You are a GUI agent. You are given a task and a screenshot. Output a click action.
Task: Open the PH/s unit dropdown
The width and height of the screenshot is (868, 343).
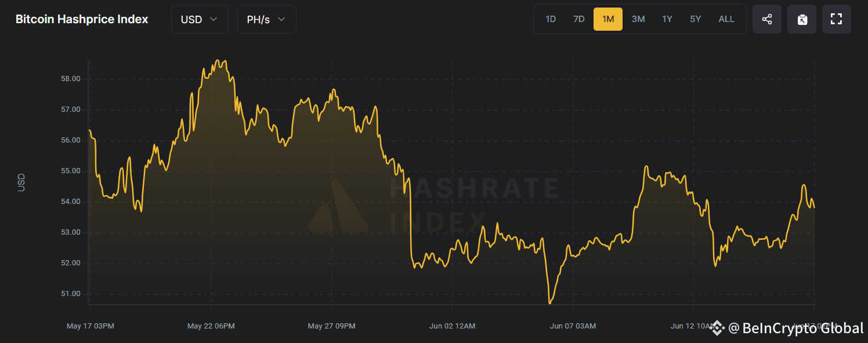(x=267, y=19)
